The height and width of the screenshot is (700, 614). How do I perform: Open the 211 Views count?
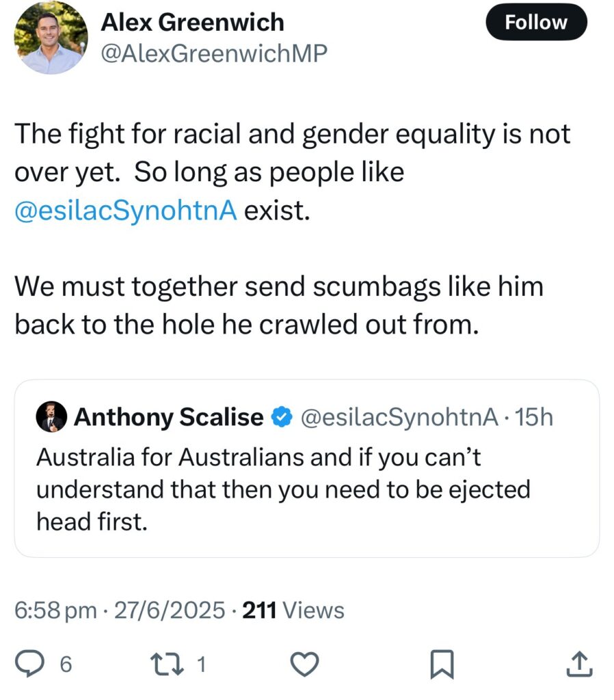click(293, 610)
